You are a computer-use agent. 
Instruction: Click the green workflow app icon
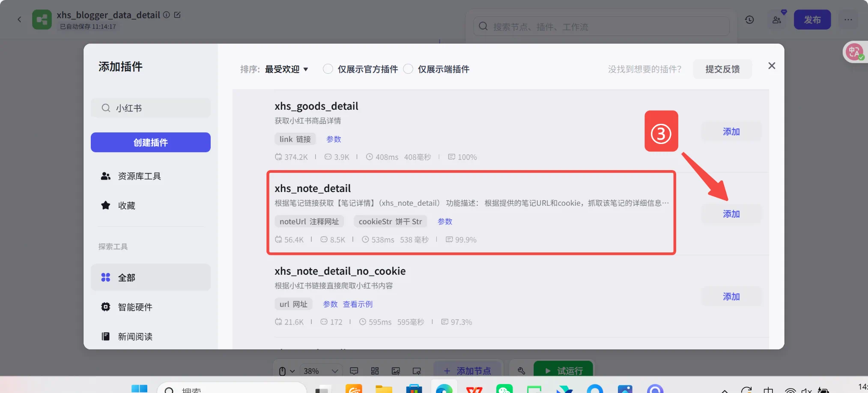(42, 20)
